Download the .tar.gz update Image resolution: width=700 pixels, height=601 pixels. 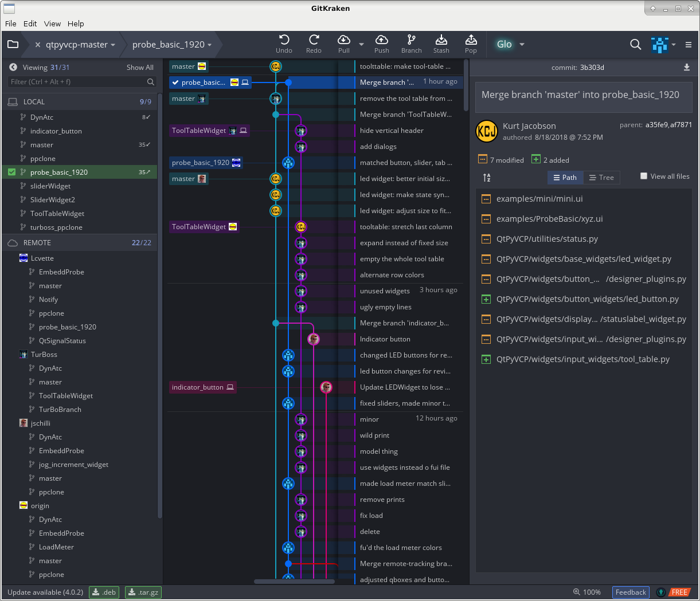pos(143,592)
